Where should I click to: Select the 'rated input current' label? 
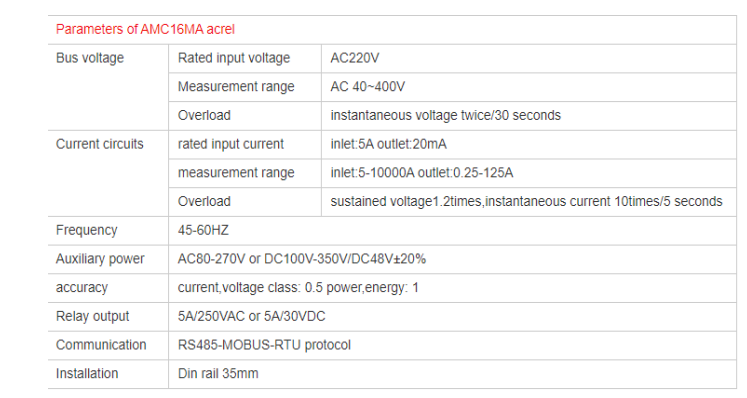(x=231, y=144)
